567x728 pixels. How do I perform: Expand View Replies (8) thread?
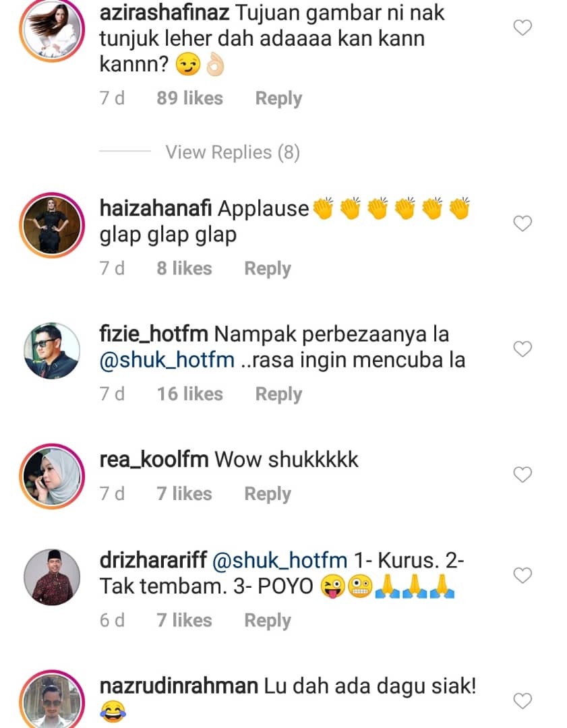pos(233,152)
